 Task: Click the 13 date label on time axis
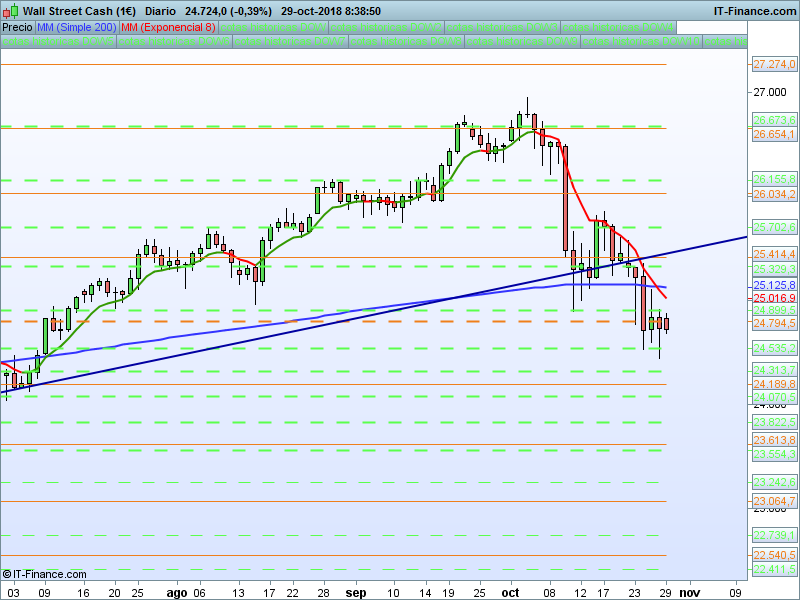click(238, 593)
